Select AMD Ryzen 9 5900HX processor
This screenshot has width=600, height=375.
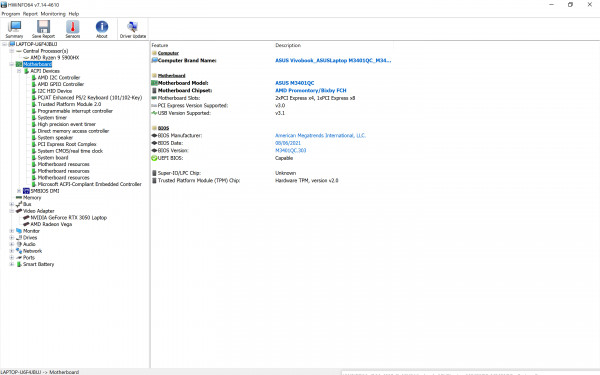tap(55, 58)
